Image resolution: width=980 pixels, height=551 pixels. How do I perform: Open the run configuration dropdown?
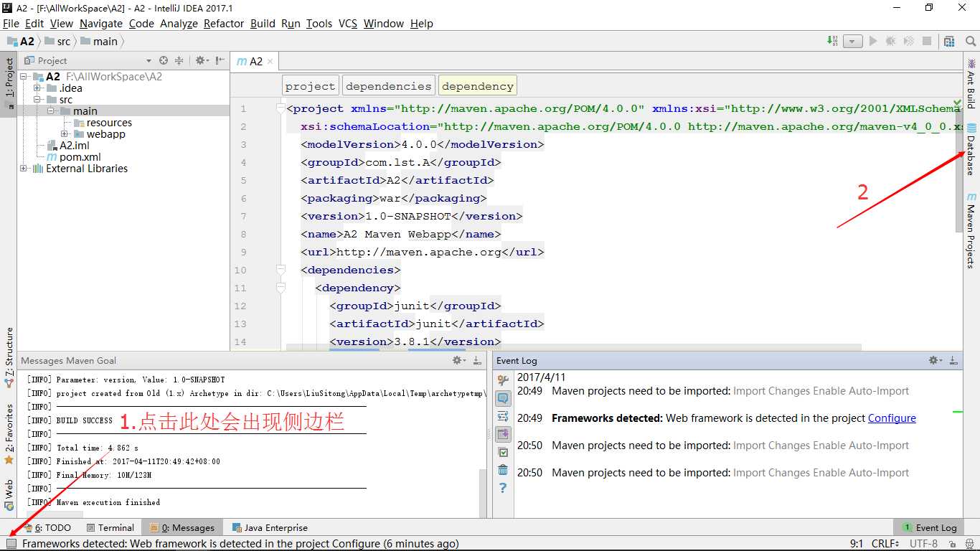click(852, 41)
